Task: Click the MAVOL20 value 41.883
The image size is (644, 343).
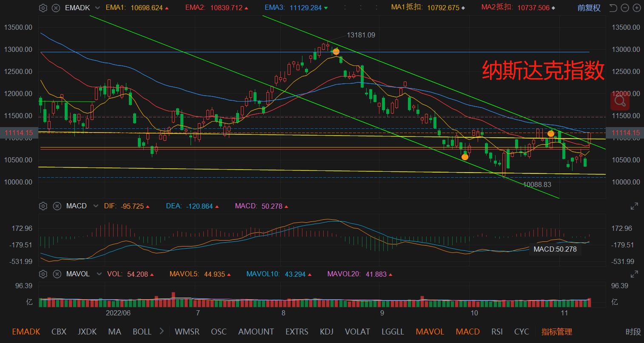Action: click(376, 274)
